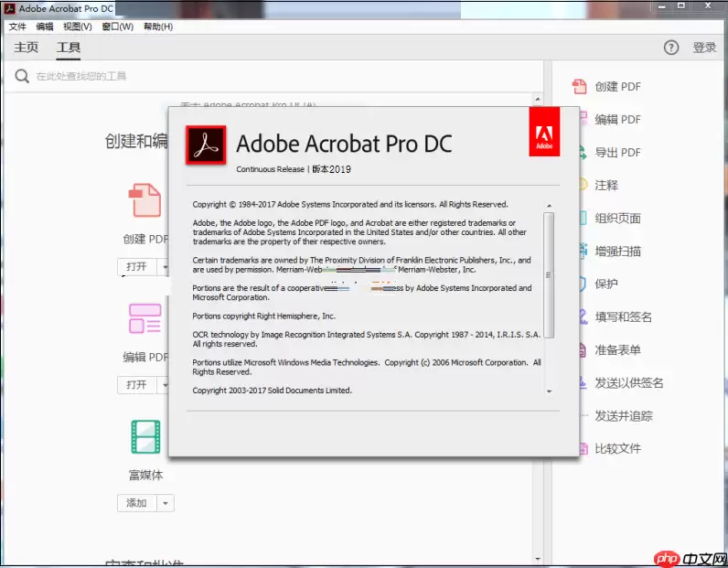
Task: Click the About dialog scrollbar thumb
Action: point(549,275)
